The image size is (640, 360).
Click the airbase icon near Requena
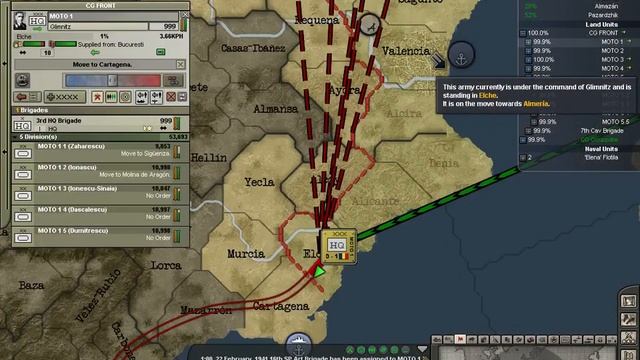tap(370, 25)
